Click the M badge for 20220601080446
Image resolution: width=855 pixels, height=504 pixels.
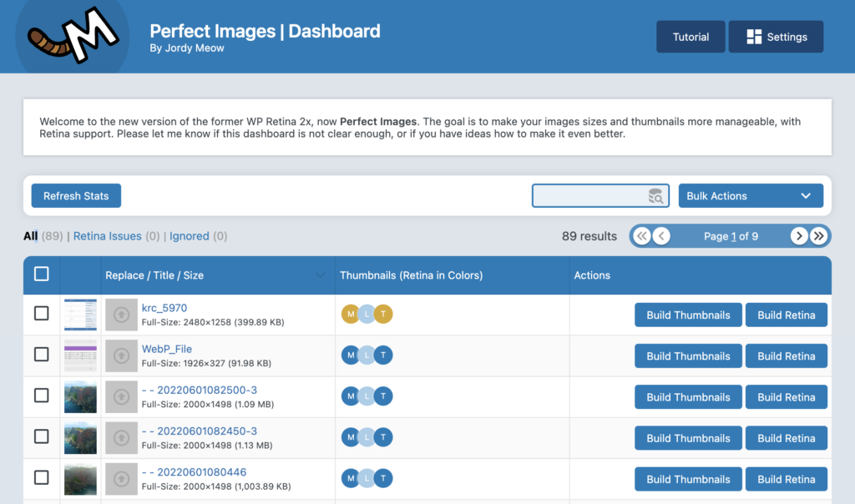coord(351,478)
